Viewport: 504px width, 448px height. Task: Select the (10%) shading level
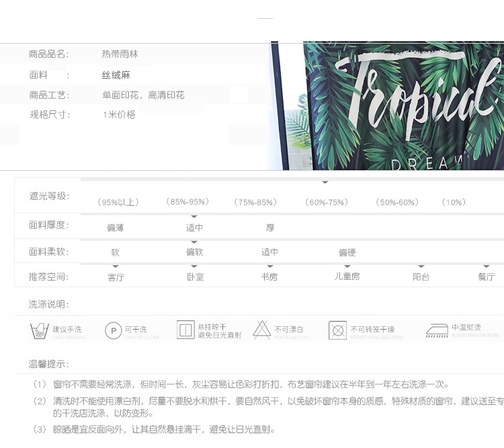(x=454, y=202)
